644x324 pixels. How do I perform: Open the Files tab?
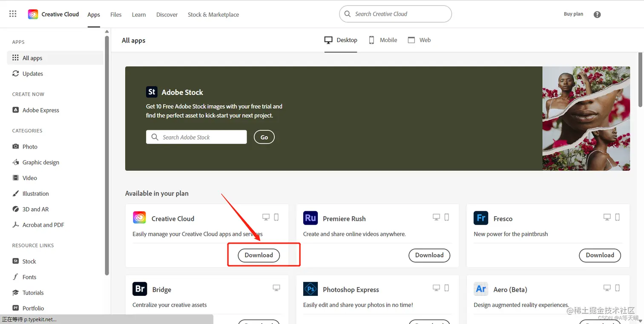tap(116, 14)
